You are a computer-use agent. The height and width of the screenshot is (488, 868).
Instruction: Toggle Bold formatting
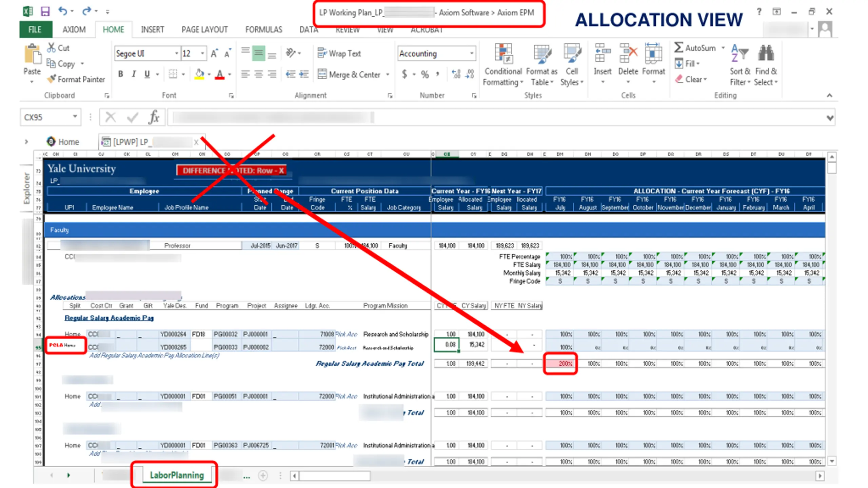(x=120, y=74)
